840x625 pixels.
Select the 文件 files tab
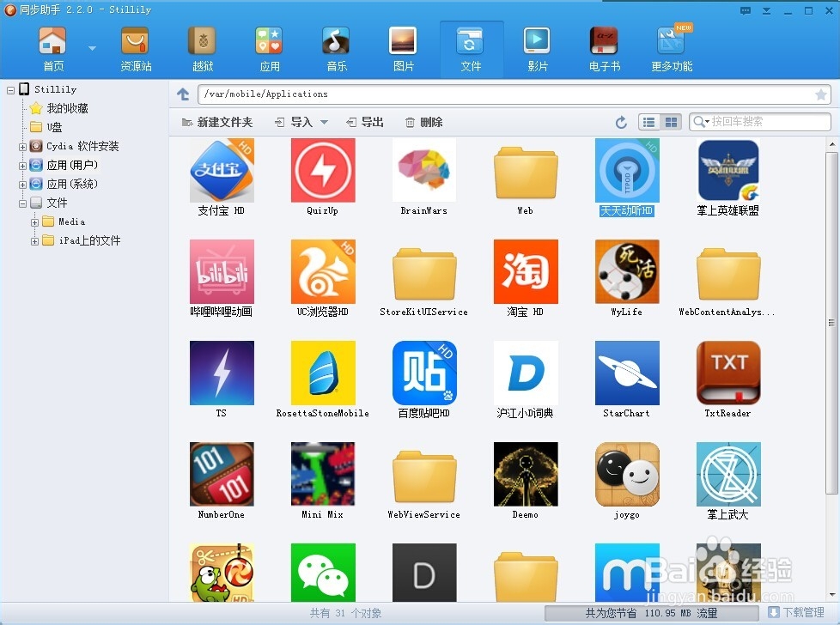(471, 49)
